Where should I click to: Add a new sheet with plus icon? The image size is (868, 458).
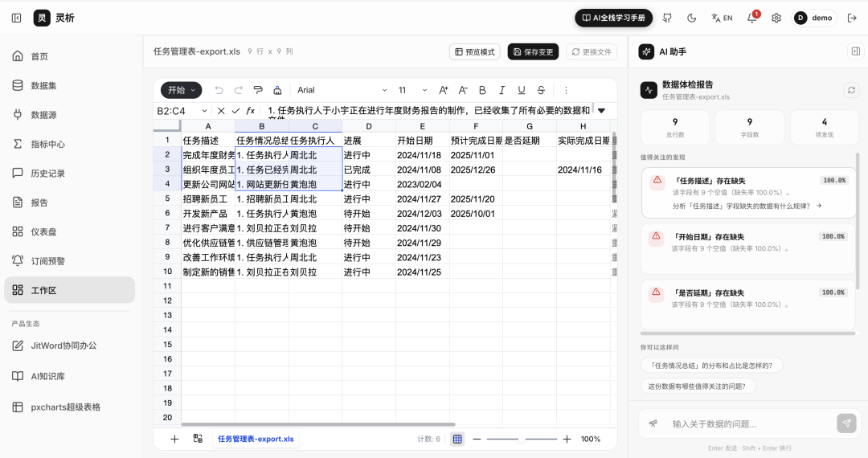174,440
